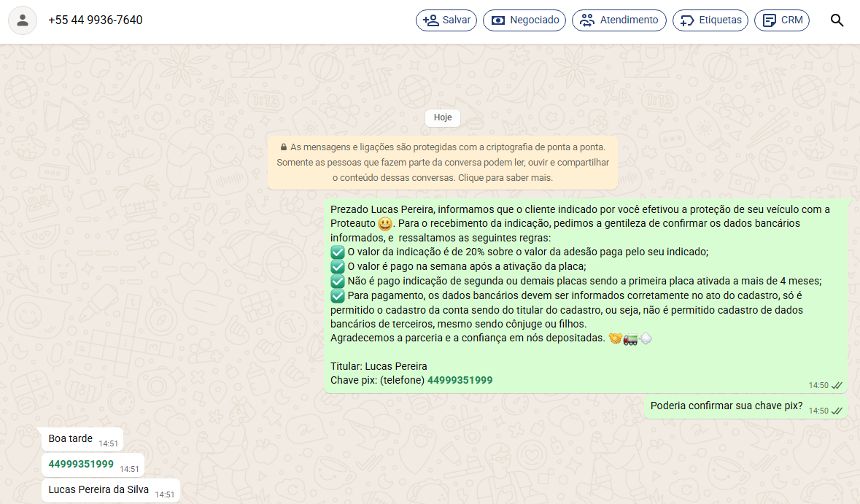Open search in conversation magnifier icon

(837, 20)
